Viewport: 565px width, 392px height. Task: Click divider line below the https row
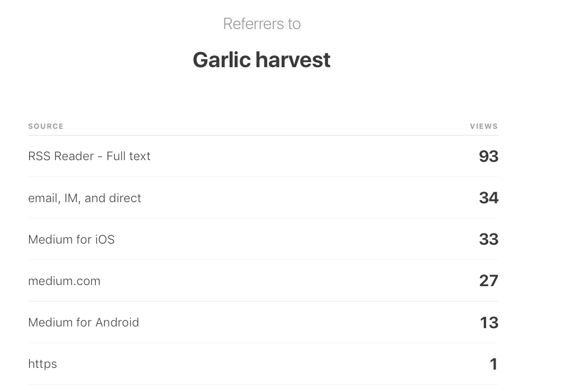click(x=263, y=385)
